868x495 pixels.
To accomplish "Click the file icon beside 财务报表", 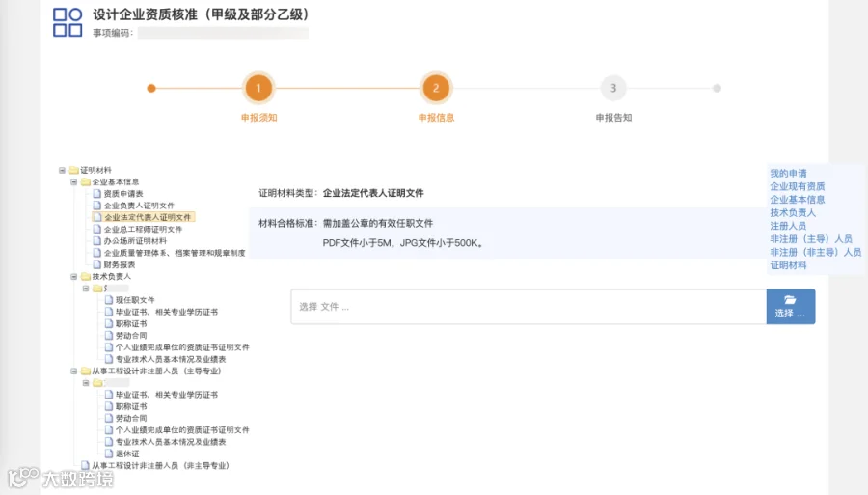I will [96, 264].
